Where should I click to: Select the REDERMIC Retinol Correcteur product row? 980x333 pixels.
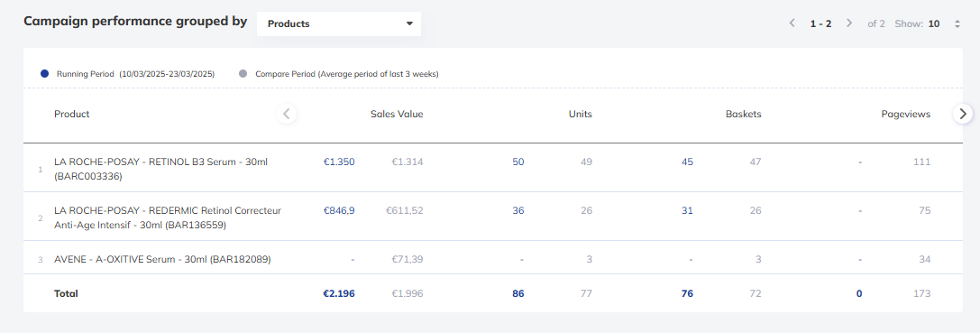492,217
